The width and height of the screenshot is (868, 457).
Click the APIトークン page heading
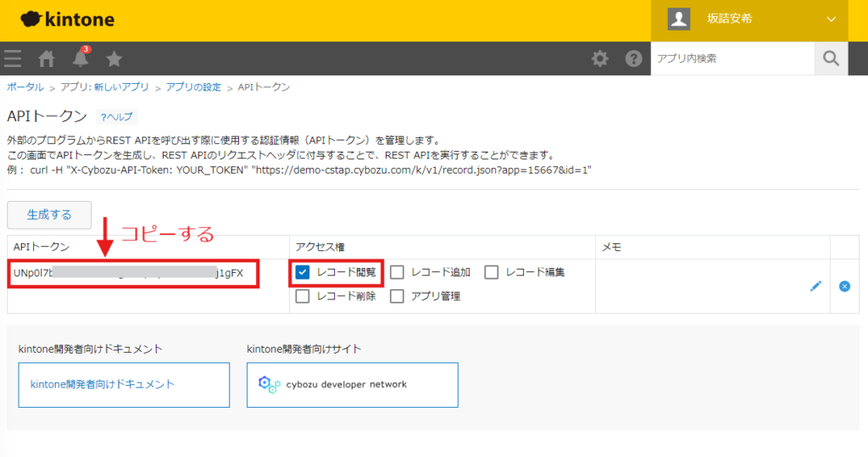(47, 116)
